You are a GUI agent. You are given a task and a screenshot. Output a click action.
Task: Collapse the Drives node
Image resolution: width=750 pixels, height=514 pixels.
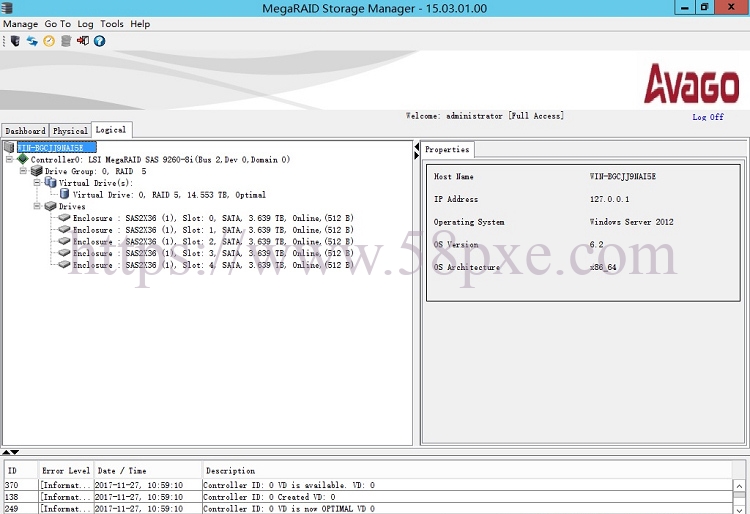pyautogui.click(x=37, y=206)
